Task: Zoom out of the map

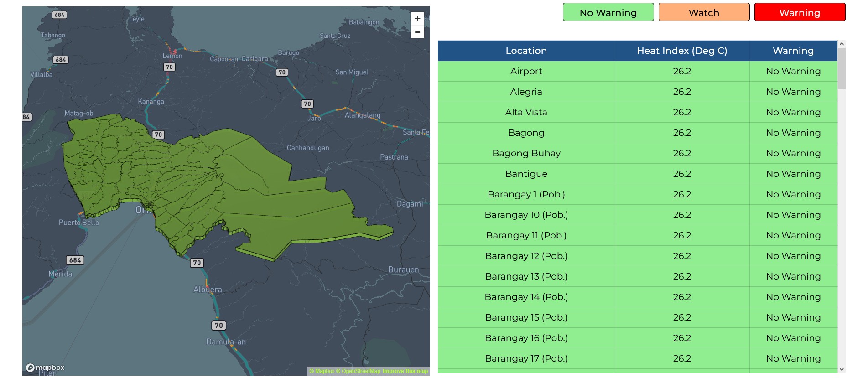Action: pos(417,32)
